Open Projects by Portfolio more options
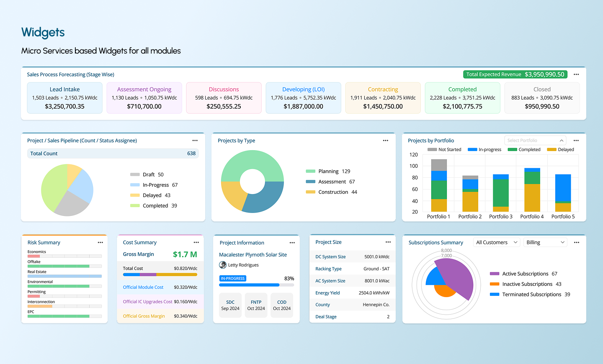This screenshot has width=603, height=364. (x=576, y=141)
